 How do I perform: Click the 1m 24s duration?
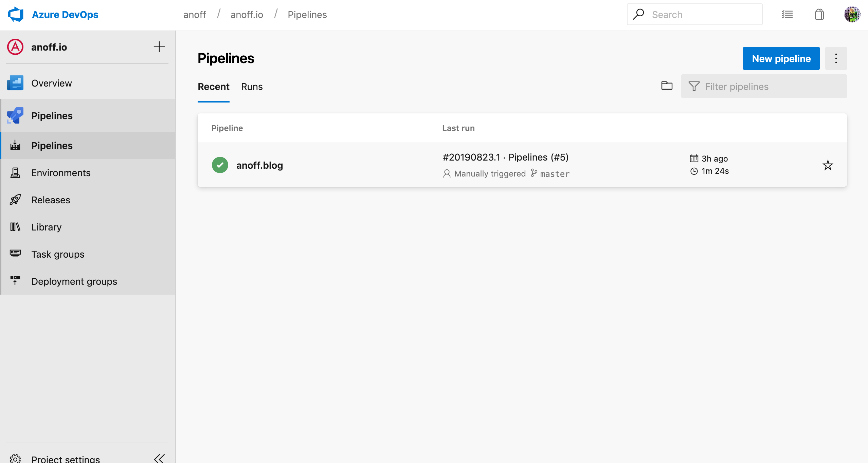tap(715, 171)
